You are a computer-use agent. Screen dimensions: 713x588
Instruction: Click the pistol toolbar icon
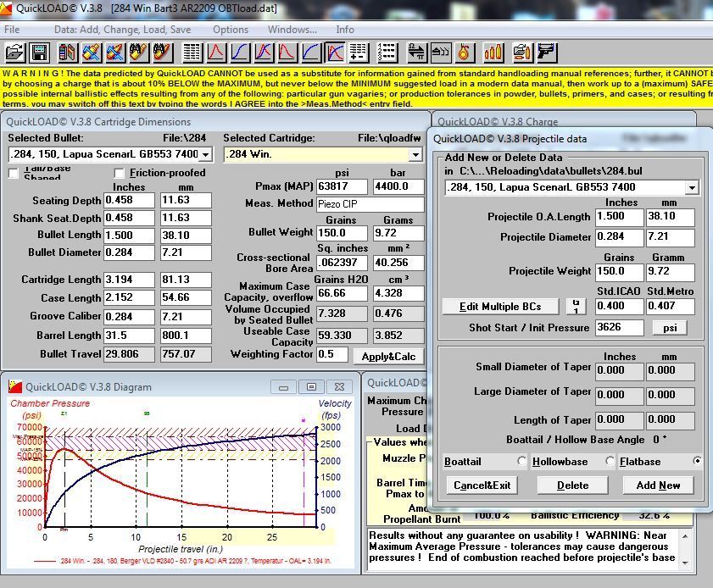(547, 53)
